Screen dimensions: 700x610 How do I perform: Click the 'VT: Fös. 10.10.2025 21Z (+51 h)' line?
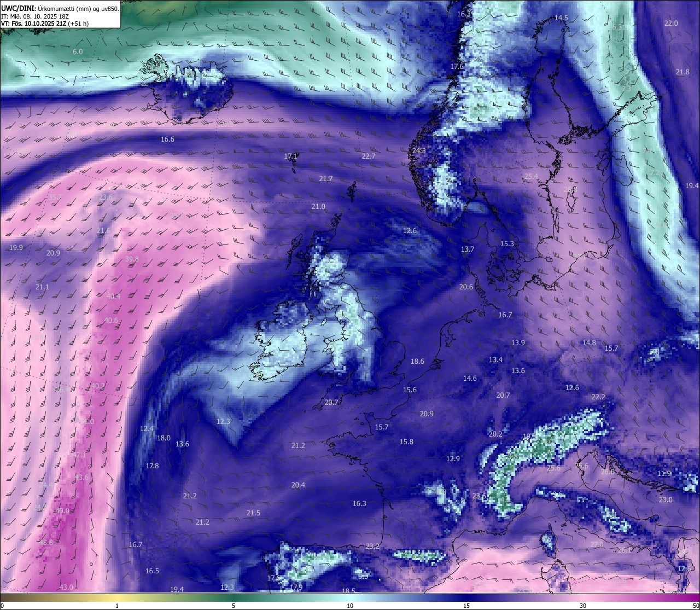45,24
